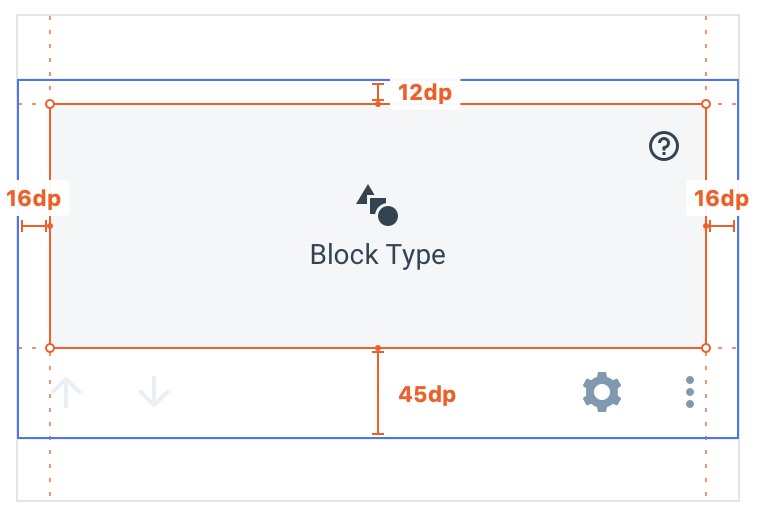Click the right 16dp margin label
Screen dimensions: 758x526
click(x=721, y=198)
